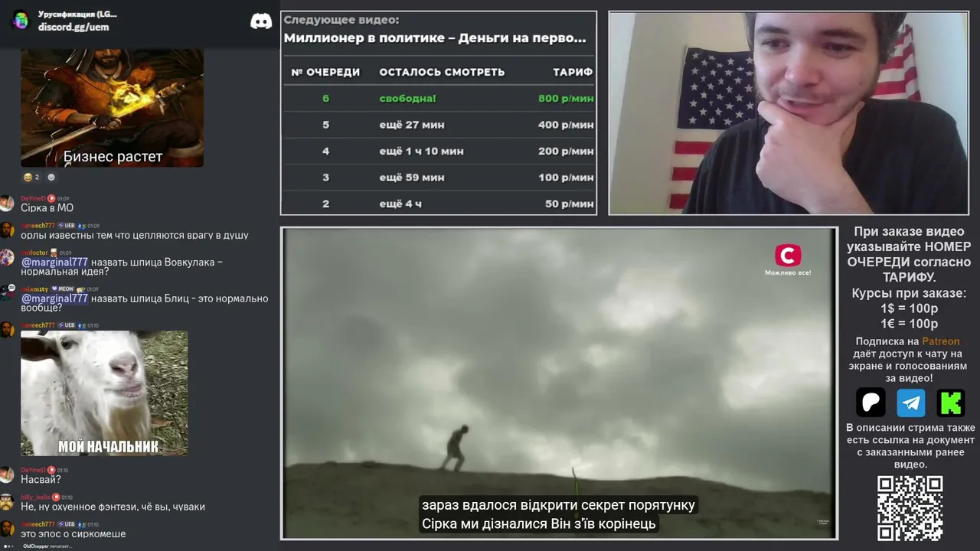The height and width of the screenshot is (551, 980).
Task: Click the message "Насвай?"
Action: tap(41, 480)
